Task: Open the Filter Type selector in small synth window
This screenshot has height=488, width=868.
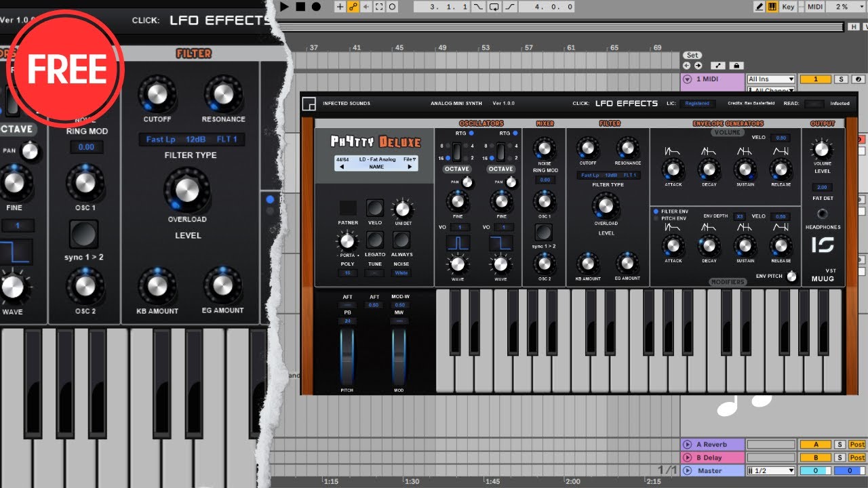Action: point(608,175)
